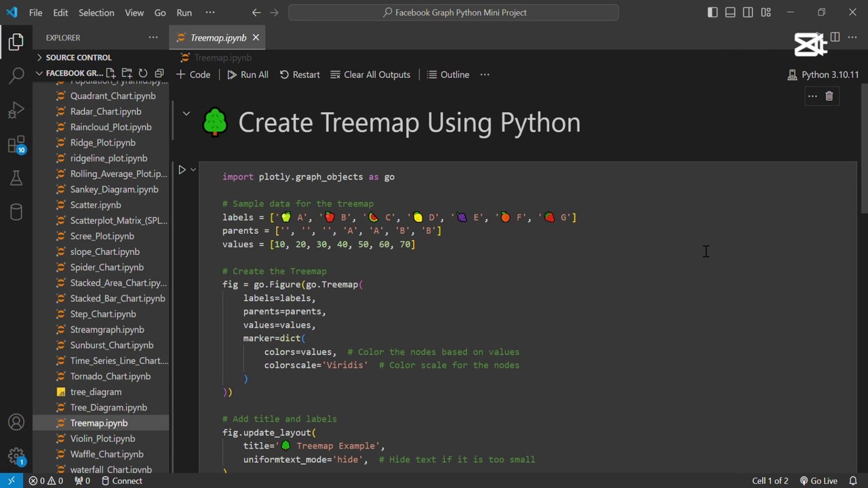Open the tree_diagram JS file
Screen dimensions: 868x488
point(96,392)
